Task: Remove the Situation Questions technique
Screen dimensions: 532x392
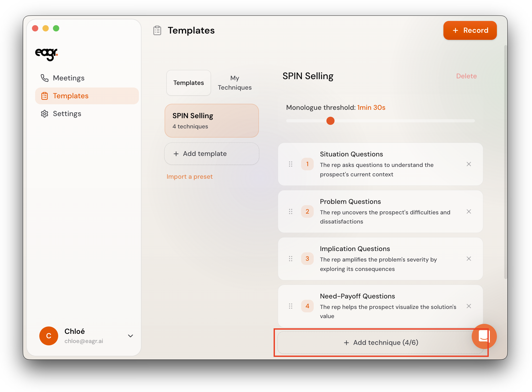Action: tap(469, 164)
